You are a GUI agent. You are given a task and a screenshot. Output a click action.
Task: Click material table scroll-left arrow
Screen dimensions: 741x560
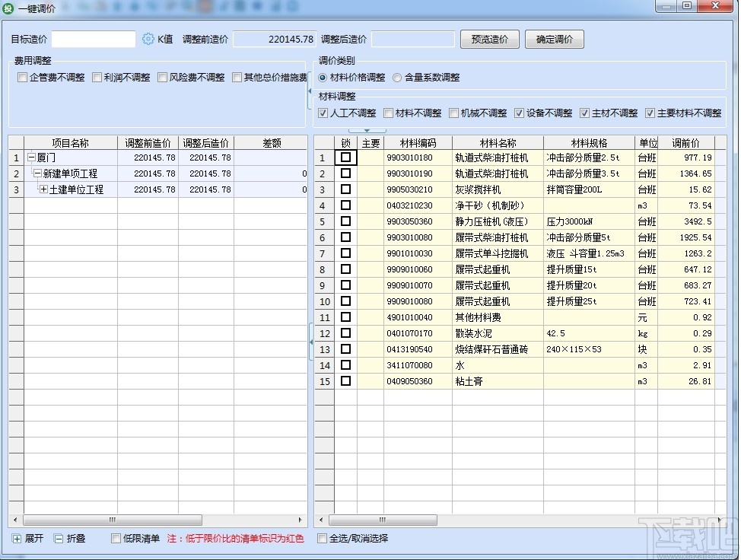321,520
